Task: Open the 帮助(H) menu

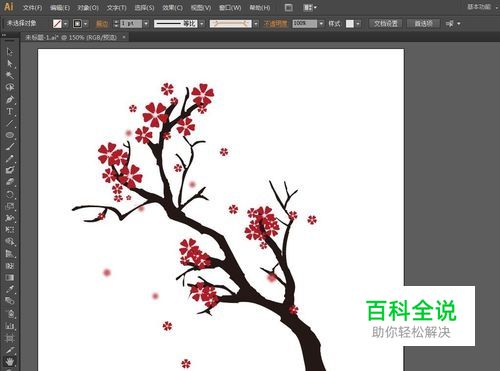Action: (260, 7)
